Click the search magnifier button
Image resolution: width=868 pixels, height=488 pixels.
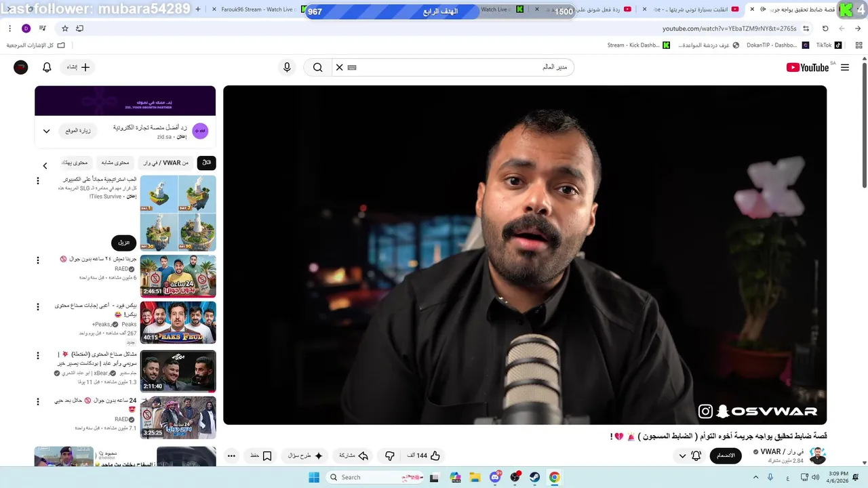(x=317, y=67)
